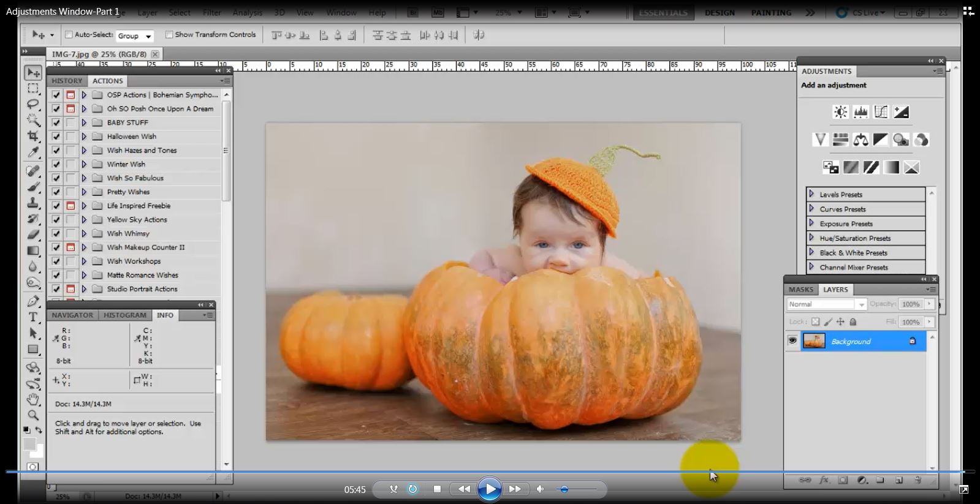Add a Levels adjustment

(860, 112)
